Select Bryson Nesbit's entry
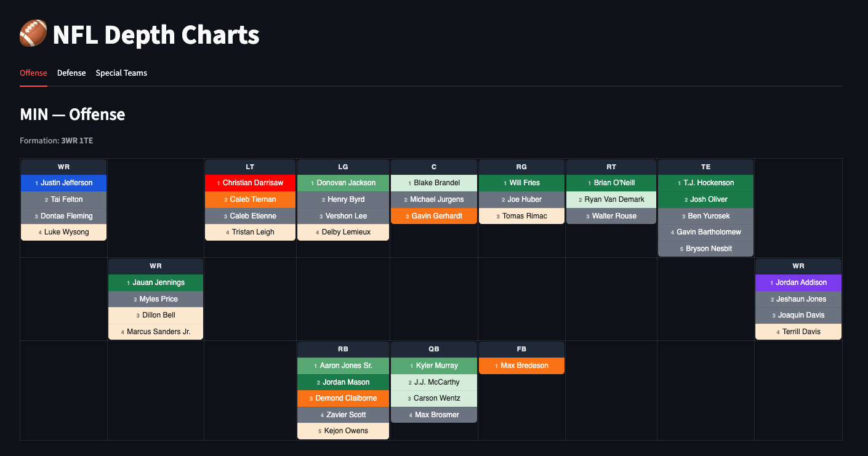868x456 pixels. pyautogui.click(x=705, y=249)
